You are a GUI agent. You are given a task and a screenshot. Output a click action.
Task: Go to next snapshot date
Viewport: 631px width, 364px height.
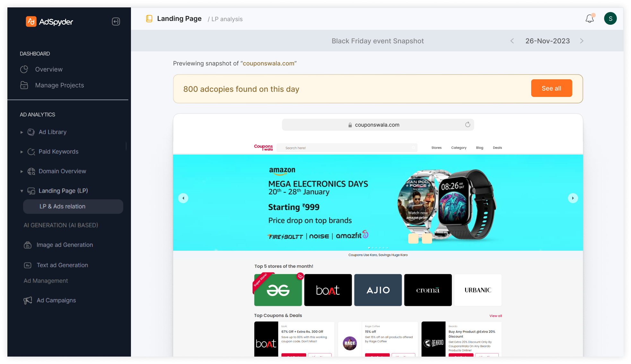(x=582, y=41)
